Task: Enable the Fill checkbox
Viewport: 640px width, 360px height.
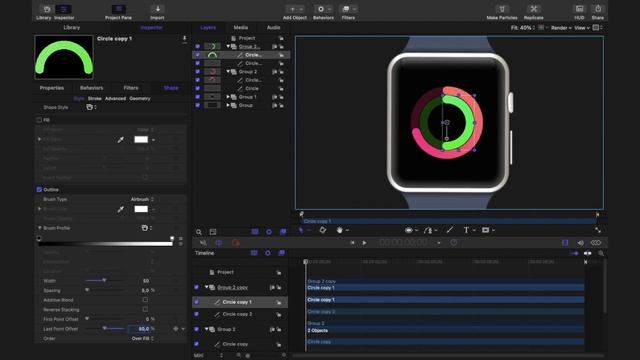Action: (39, 120)
